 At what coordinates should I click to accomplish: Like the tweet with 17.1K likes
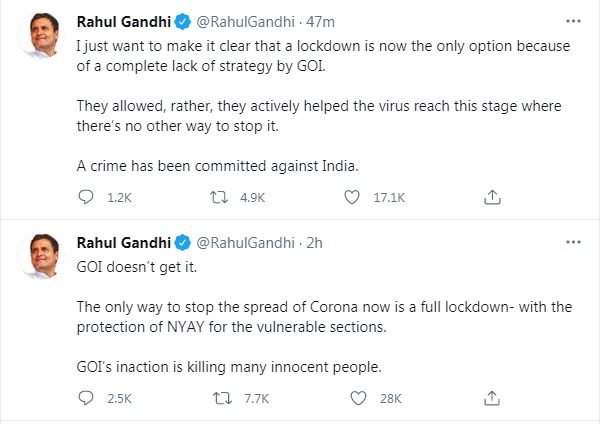click(351, 198)
